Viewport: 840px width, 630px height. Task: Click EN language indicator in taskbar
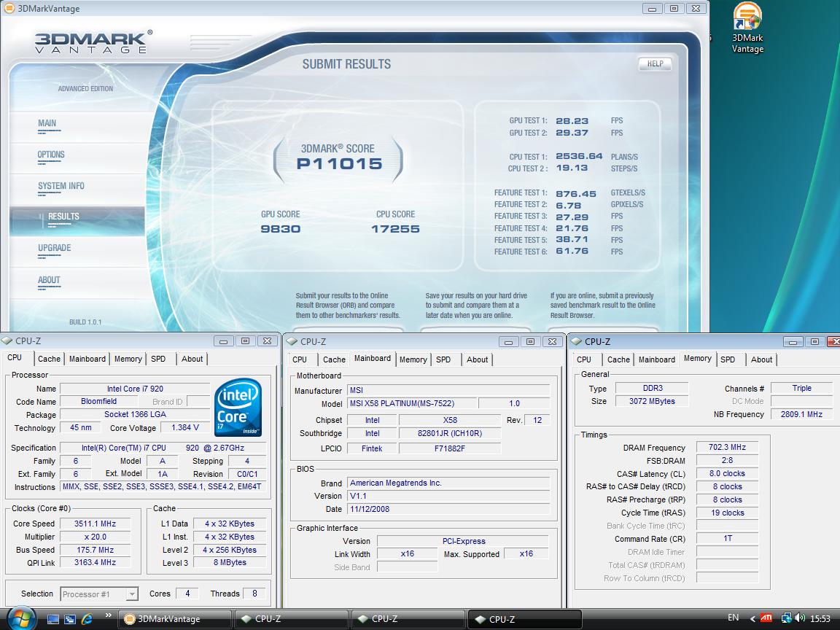click(734, 618)
